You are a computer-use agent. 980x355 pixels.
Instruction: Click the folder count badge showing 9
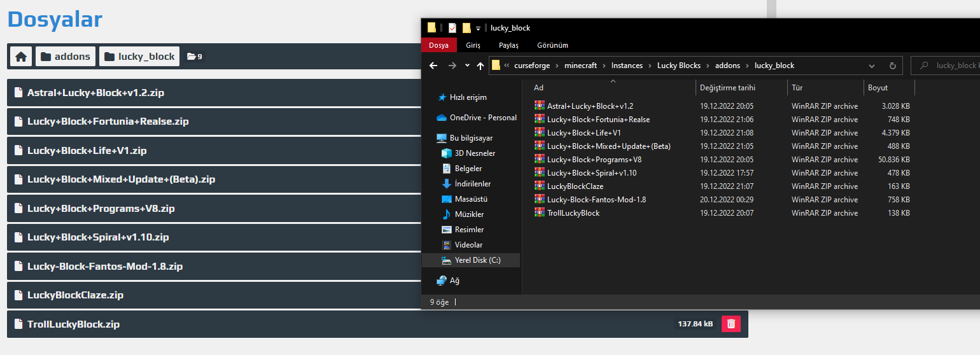pos(195,57)
